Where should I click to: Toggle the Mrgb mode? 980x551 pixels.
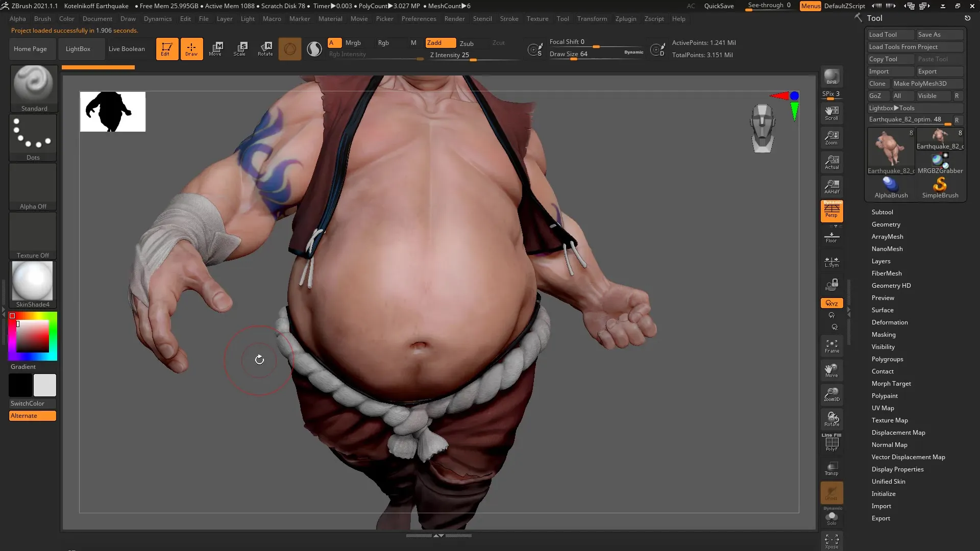[x=353, y=43]
